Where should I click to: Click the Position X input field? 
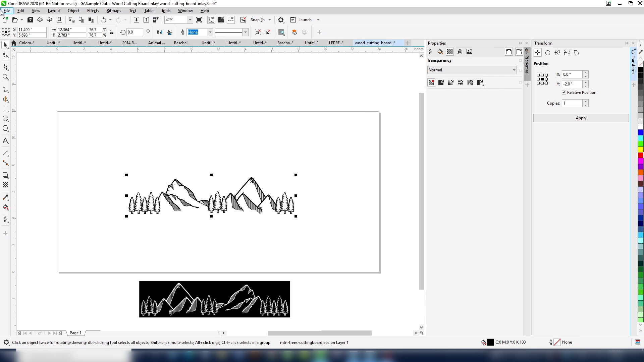(x=572, y=74)
